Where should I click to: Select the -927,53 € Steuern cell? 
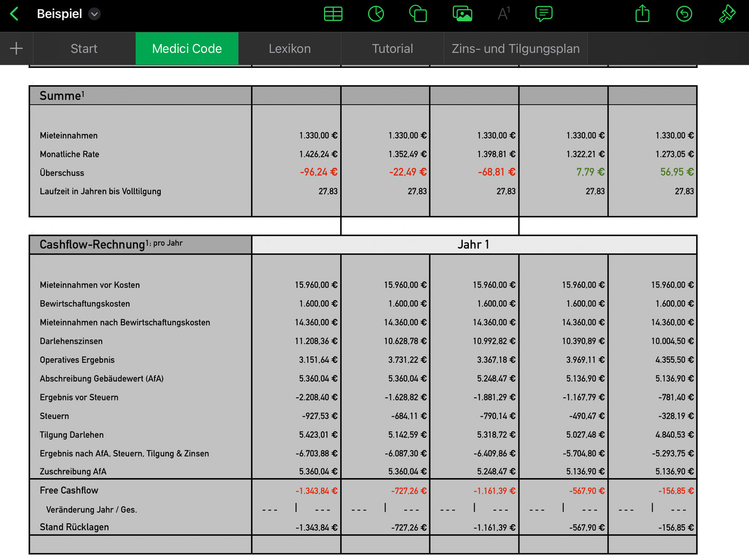point(320,416)
